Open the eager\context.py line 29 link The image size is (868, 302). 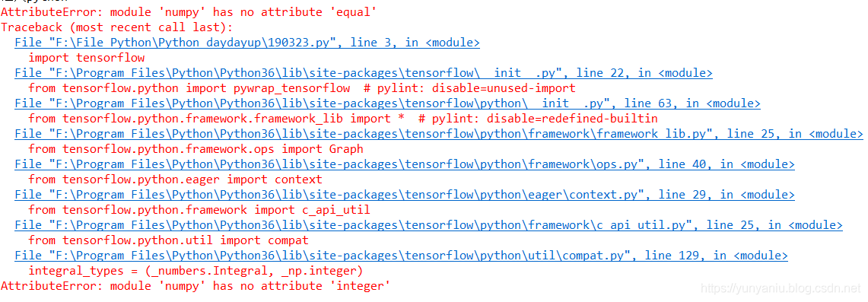pyautogui.click(x=405, y=195)
